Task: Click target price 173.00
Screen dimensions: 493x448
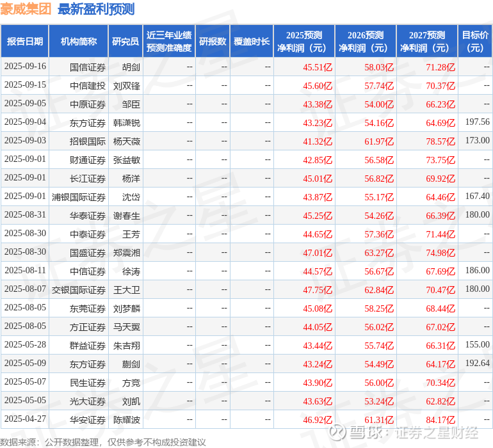Action: click(477, 140)
